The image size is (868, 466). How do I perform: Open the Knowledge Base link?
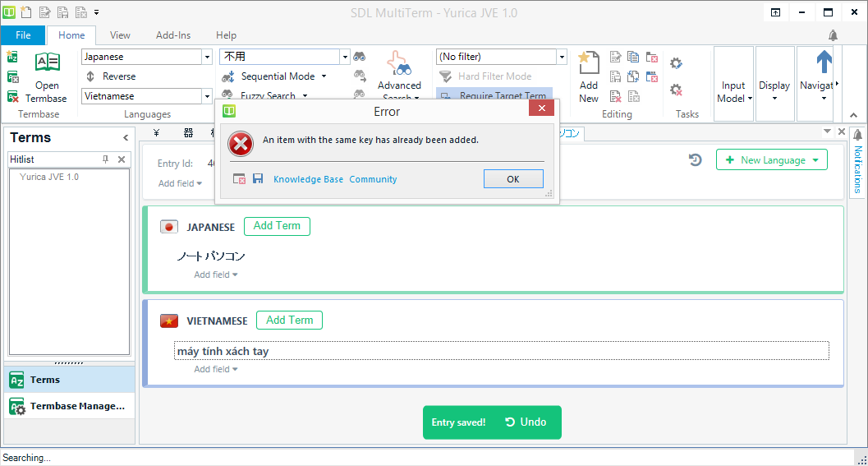point(308,179)
